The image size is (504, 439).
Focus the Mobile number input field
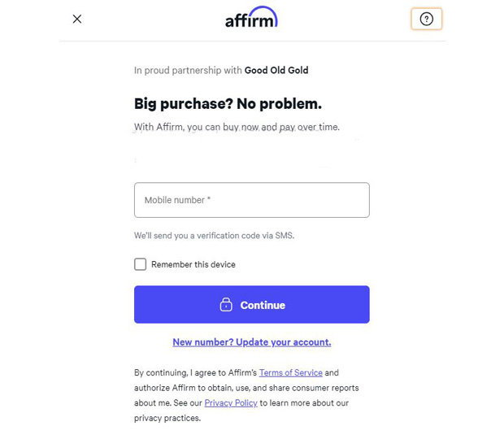point(252,200)
